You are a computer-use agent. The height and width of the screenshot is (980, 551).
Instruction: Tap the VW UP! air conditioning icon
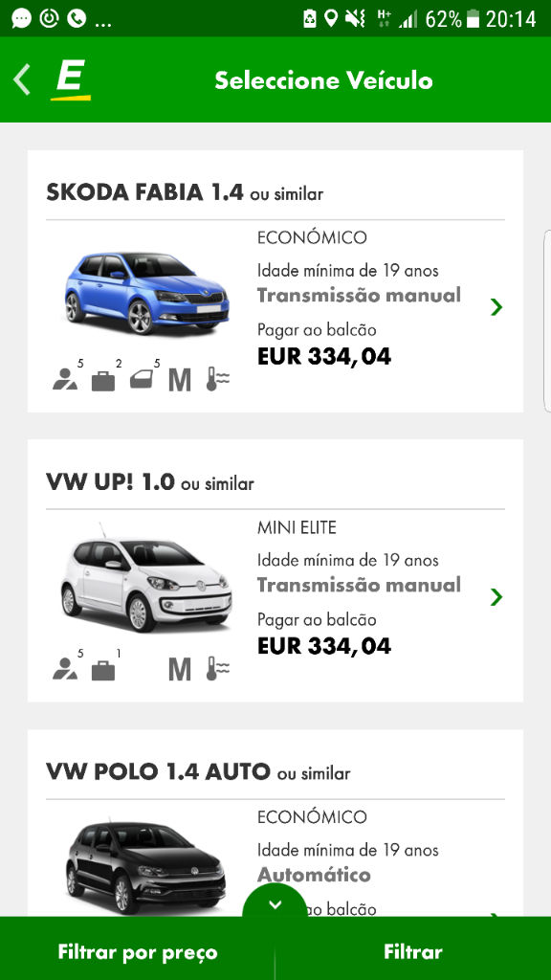217,669
